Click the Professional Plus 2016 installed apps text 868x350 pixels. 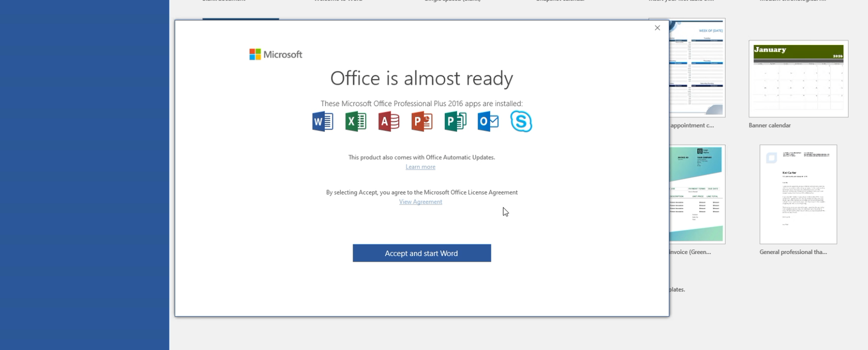coord(422,103)
